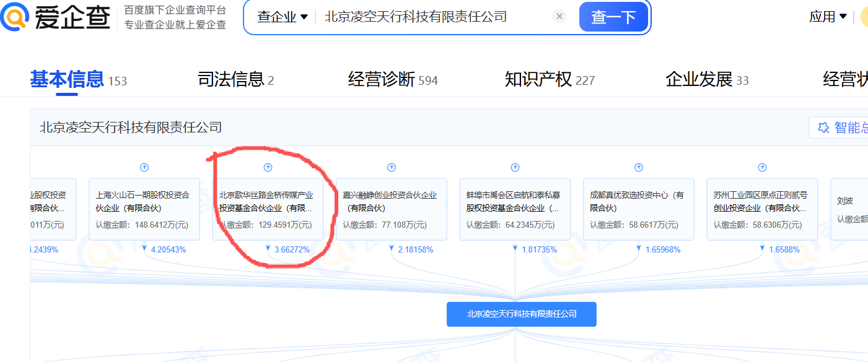Expand plus icon above 苏州工业园区原点正则贰号
Screen dimensions: 868x362
(x=762, y=167)
